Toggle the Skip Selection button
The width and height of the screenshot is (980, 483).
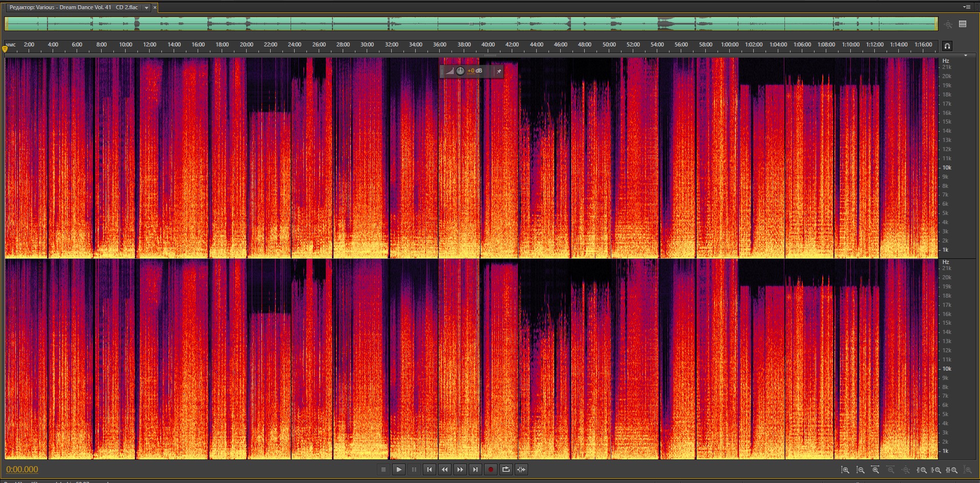point(521,470)
